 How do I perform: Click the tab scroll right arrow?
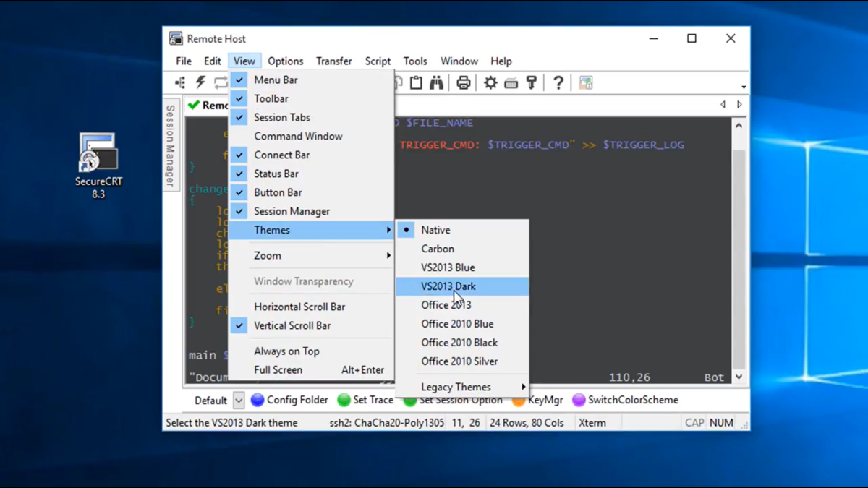(x=739, y=105)
